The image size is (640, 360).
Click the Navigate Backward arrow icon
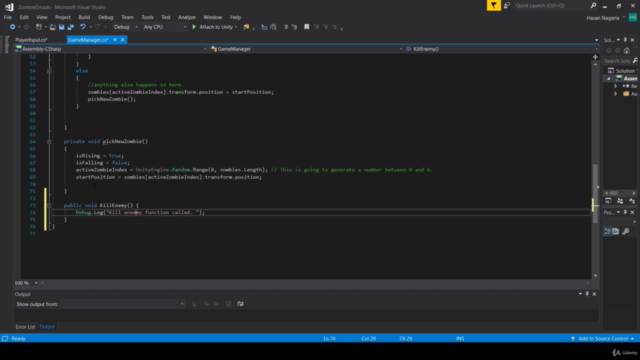(13, 27)
